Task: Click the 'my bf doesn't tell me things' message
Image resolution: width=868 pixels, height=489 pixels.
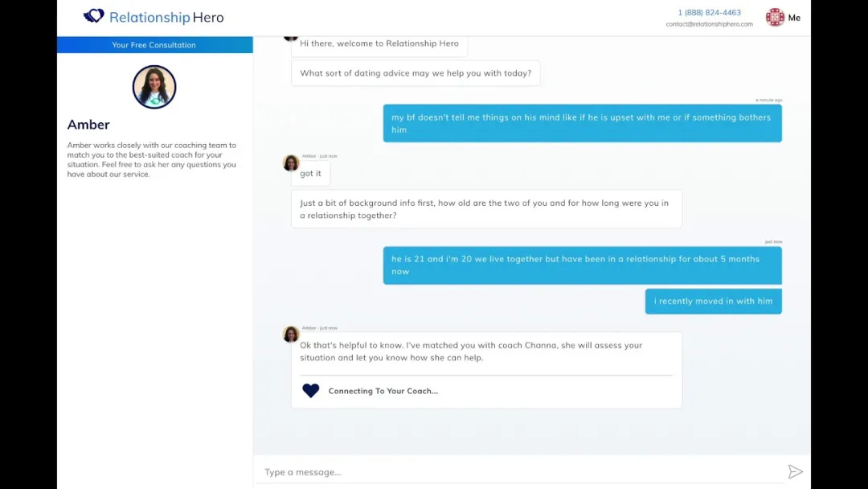Action: 582,123
